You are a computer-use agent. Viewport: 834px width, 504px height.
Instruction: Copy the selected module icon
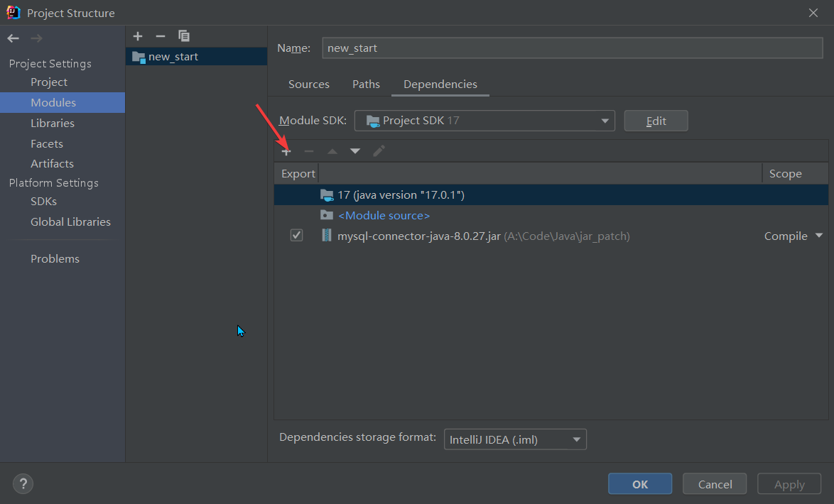[x=183, y=36]
